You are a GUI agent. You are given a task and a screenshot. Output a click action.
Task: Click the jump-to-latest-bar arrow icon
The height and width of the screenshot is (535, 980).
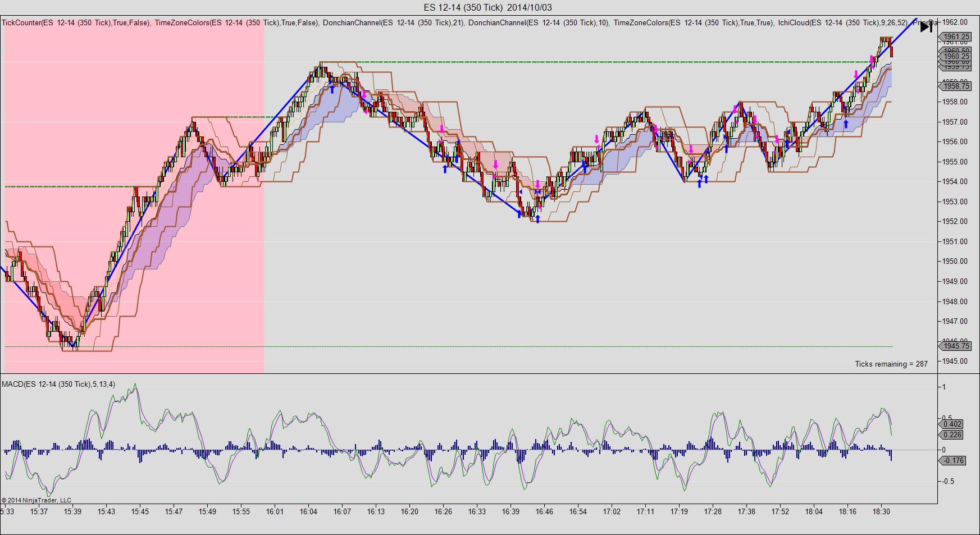pos(926,26)
